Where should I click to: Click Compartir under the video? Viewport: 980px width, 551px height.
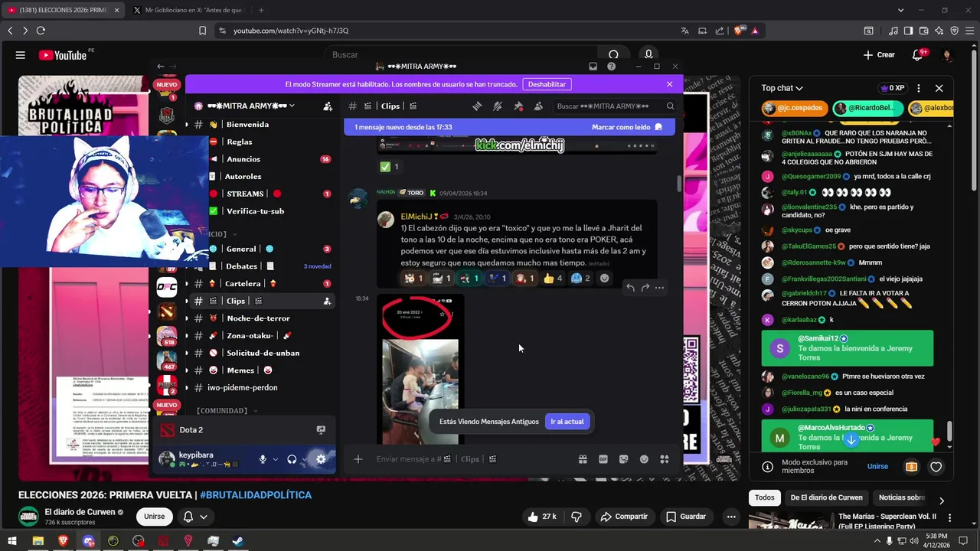coord(624,517)
